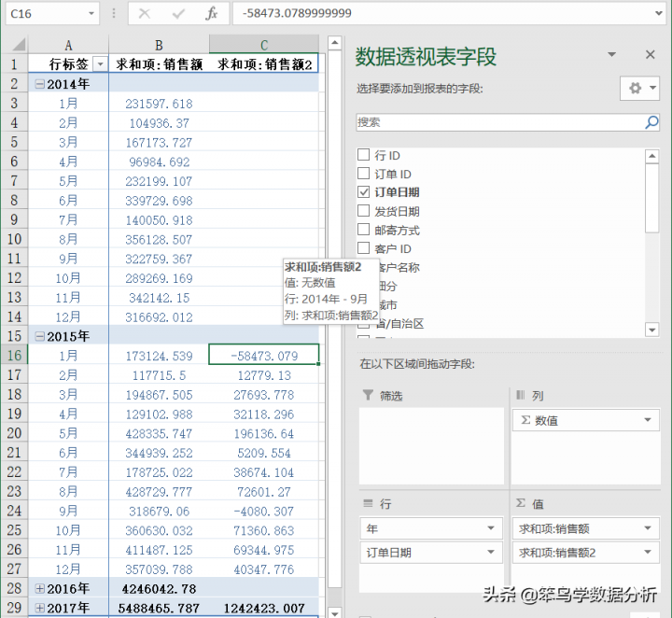Select cell with value 12779.13

click(x=264, y=375)
